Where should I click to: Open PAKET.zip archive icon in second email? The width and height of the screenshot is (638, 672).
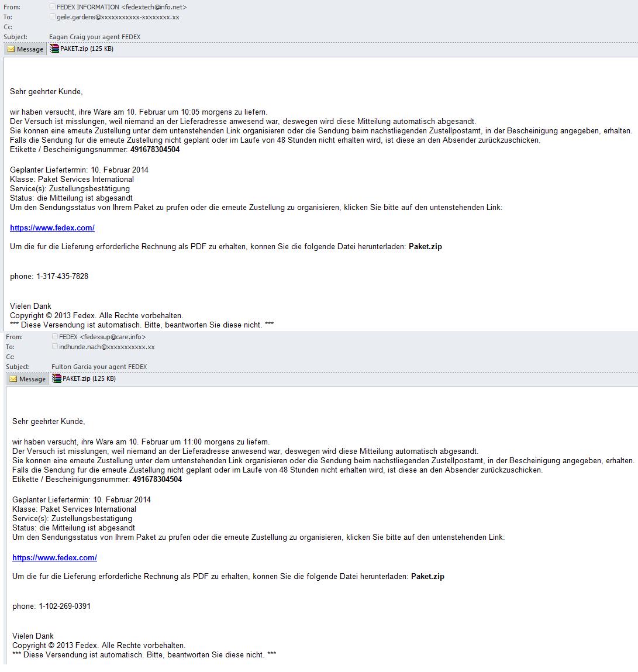pos(57,378)
